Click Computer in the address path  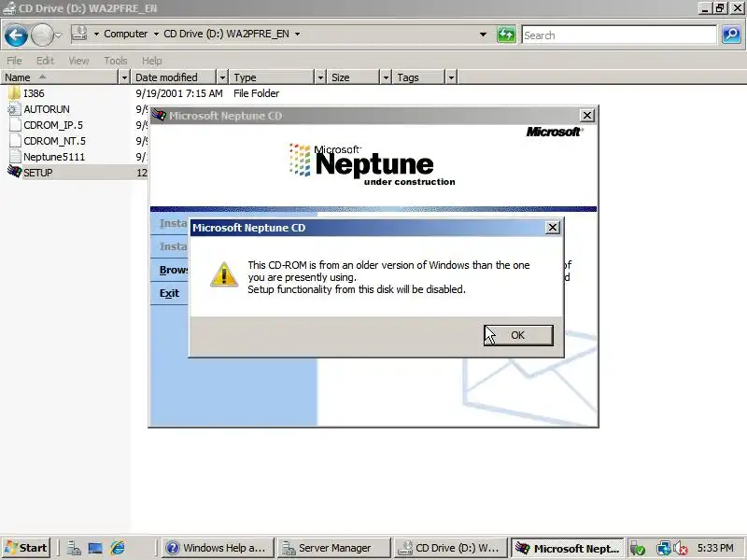tap(126, 34)
